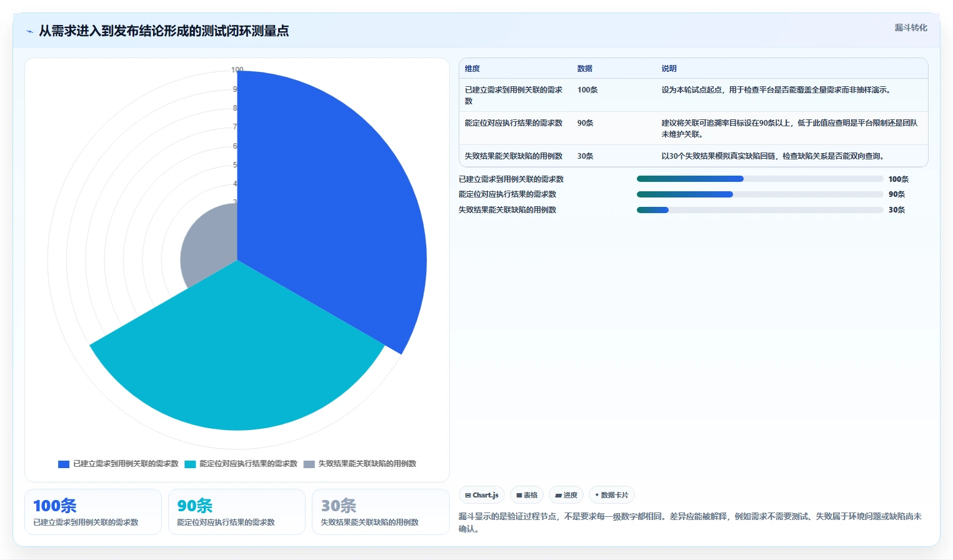953x560 pixels.
Task: Click progress label 失败结果能关联缺陷的用例数
Action: (507, 210)
